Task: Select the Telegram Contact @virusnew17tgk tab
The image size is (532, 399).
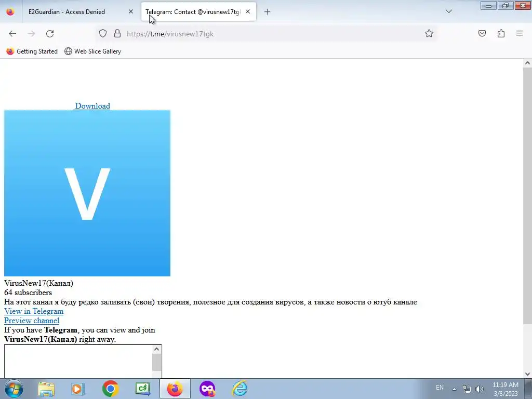Action: pos(198,12)
